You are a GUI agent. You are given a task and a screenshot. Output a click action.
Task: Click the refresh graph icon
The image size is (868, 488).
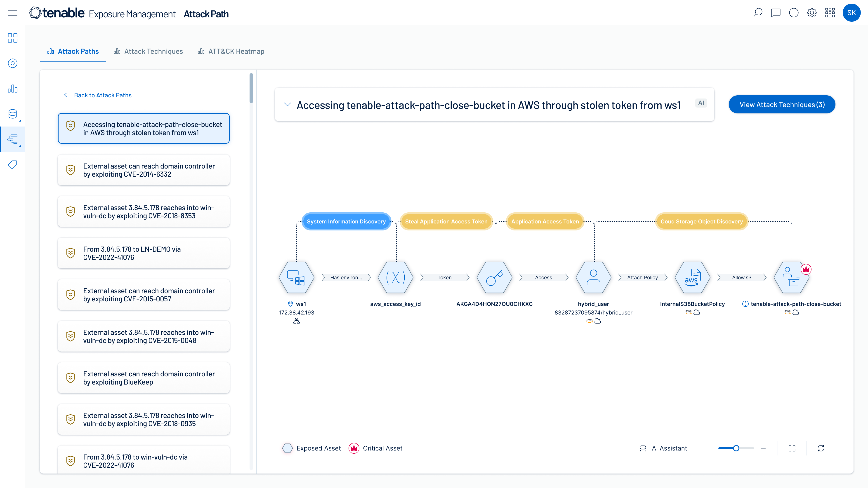[821, 448]
